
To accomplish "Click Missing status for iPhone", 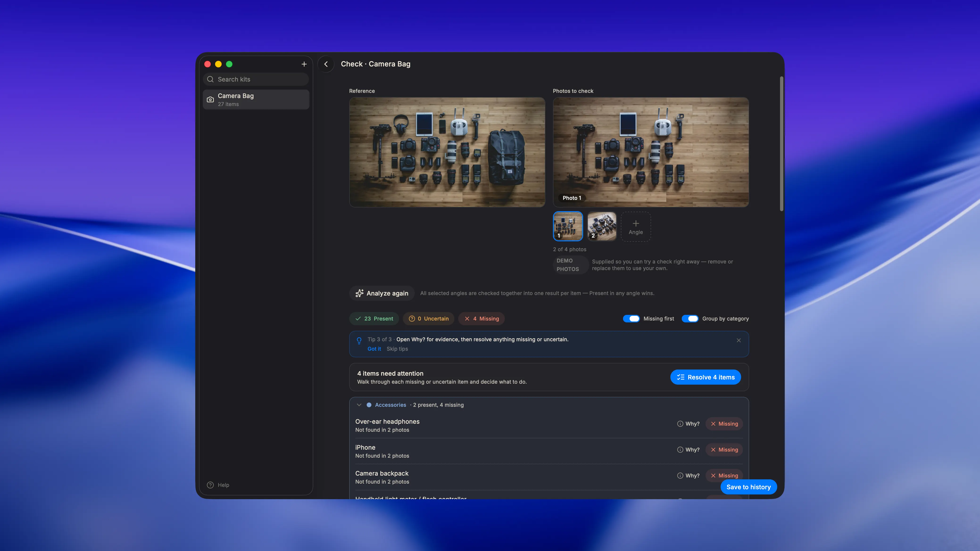I will coord(724,449).
